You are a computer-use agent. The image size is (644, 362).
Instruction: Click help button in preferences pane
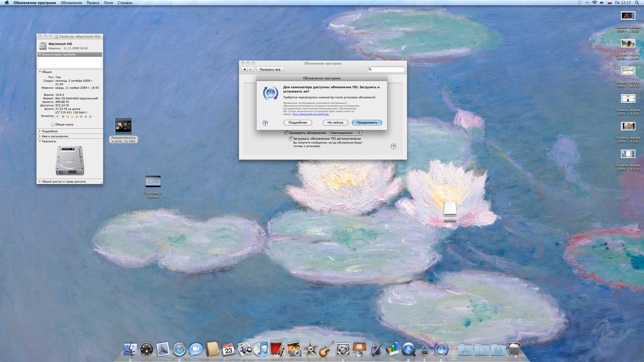(393, 147)
